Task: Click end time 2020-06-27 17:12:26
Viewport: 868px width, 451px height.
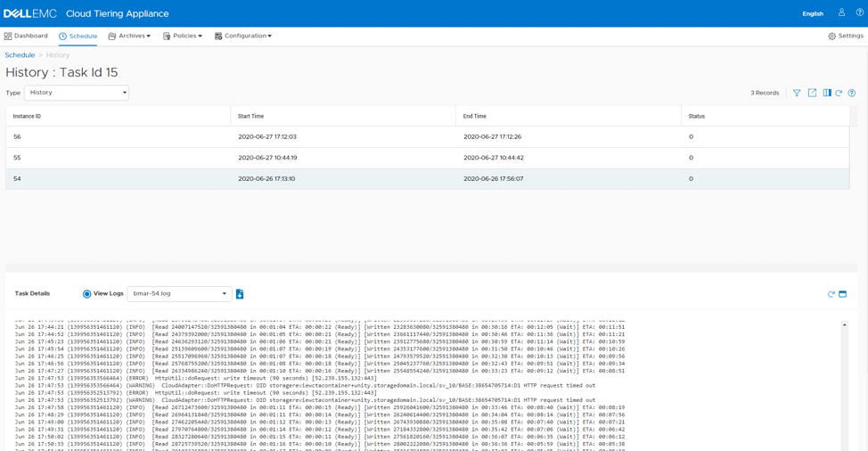Action: (492, 136)
